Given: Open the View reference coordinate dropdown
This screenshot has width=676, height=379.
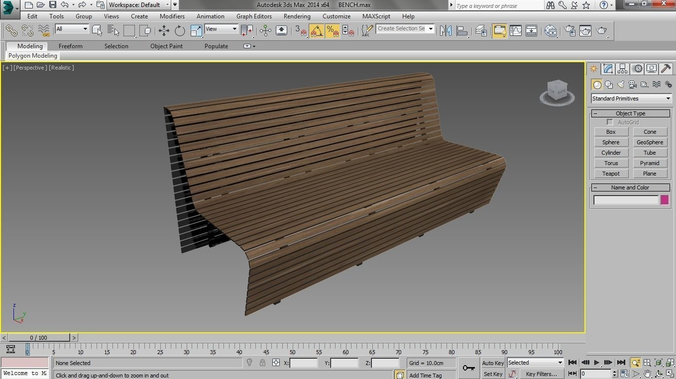Looking at the screenshot, I should point(221,29).
